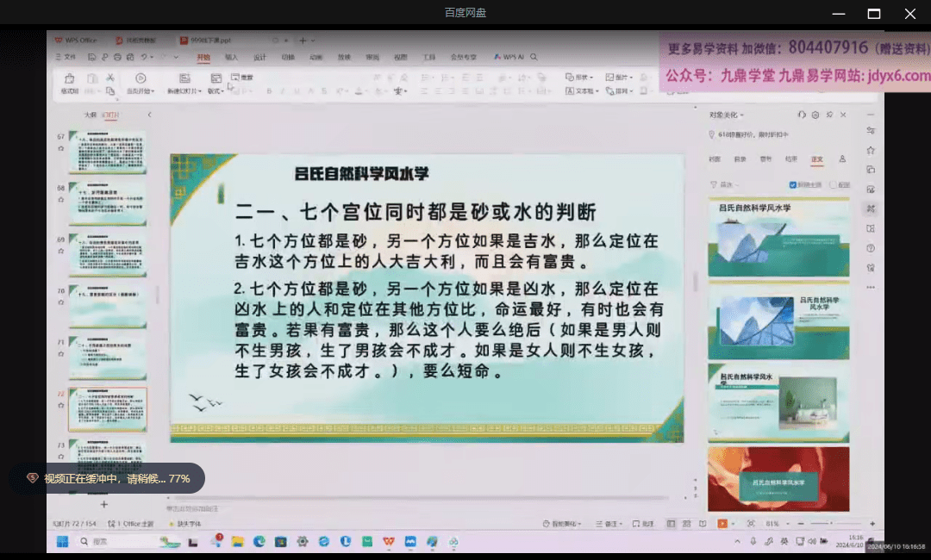The width and height of the screenshot is (931, 560).
Task: Click the reset slide button
Action: (242, 78)
